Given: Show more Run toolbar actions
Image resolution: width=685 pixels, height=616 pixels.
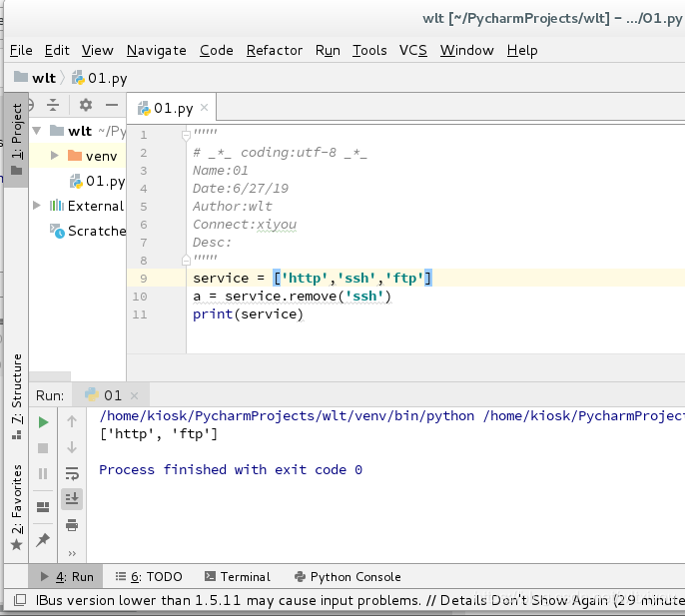Looking at the screenshot, I should click(72, 553).
